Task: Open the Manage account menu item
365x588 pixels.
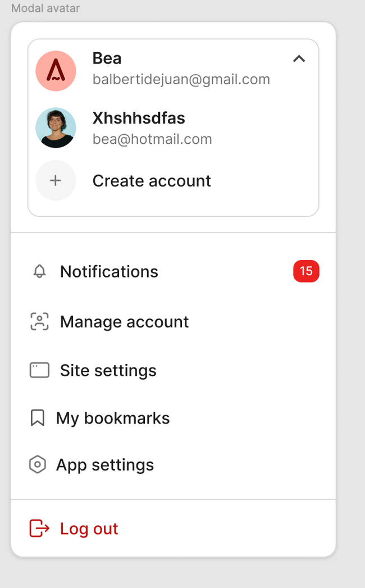Action: (x=124, y=322)
